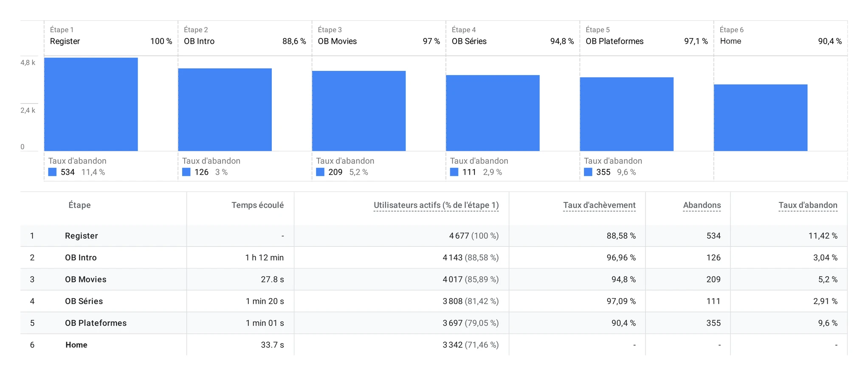This screenshot has height=380, width=868.
Task: Select the OB Séries funnel bar
Action: tap(493, 113)
